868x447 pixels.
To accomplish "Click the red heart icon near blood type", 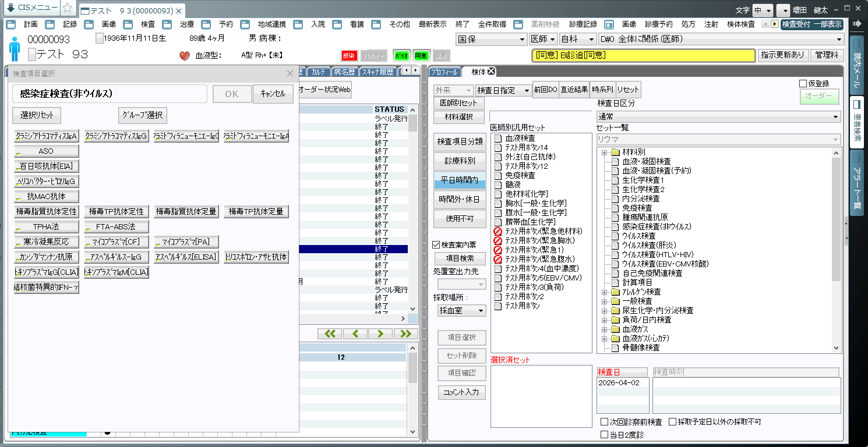I will pyautogui.click(x=185, y=56).
